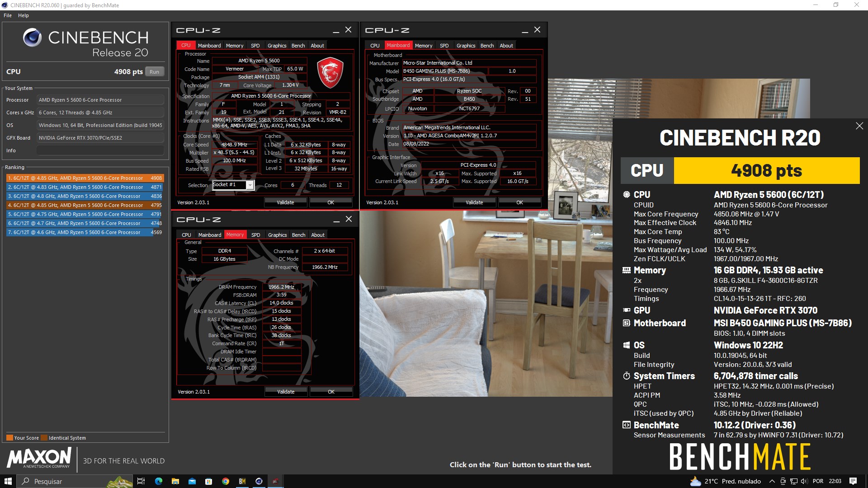The height and width of the screenshot is (488, 868).
Task: Open the notification center icon
Action: (853, 481)
